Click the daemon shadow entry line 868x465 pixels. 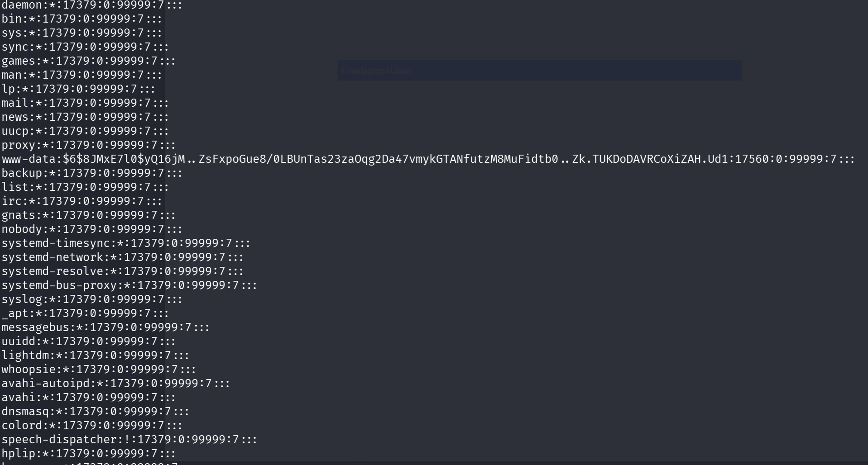coord(92,5)
